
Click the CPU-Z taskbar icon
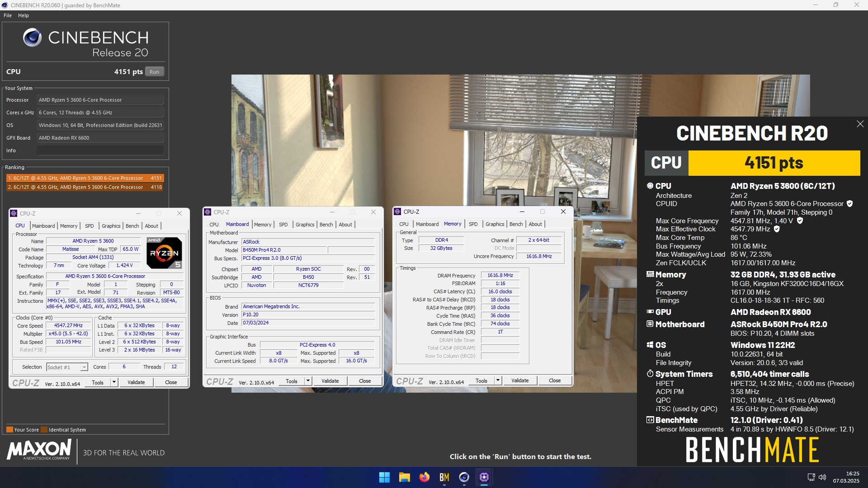click(484, 477)
